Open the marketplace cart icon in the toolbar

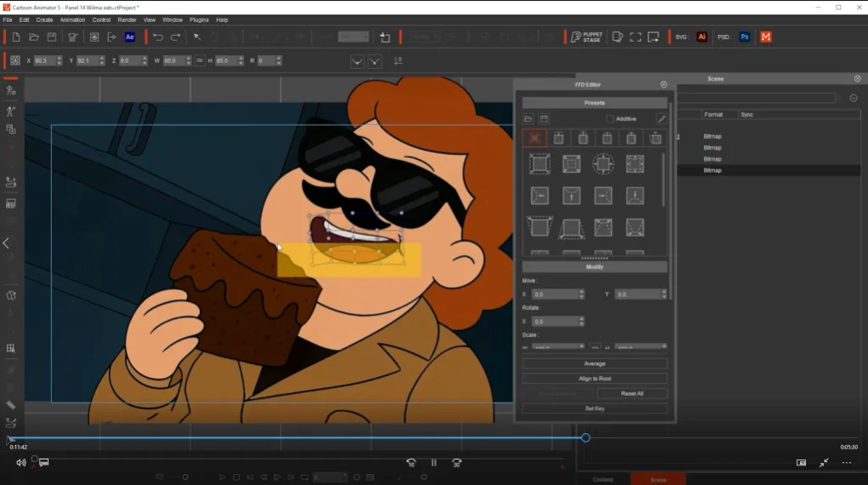click(x=72, y=37)
